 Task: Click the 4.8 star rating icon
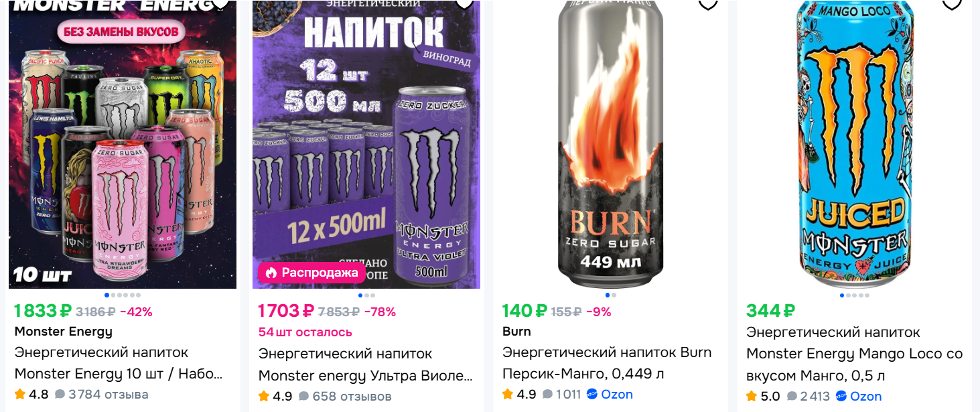click(20, 394)
